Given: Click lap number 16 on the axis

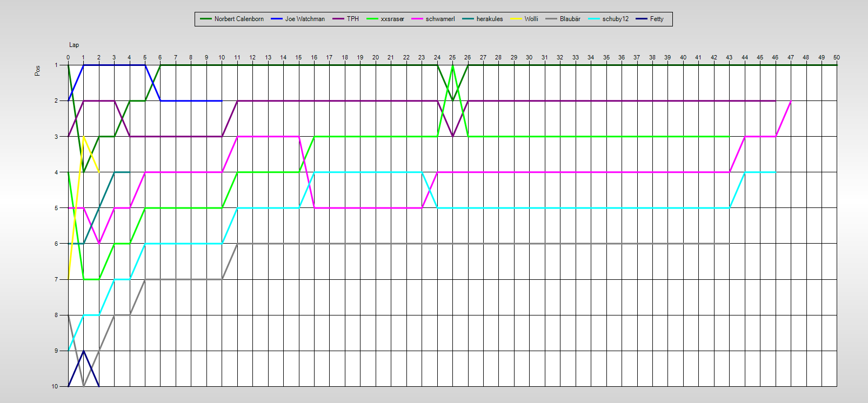Looking at the screenshot, I should pos(314,57).
